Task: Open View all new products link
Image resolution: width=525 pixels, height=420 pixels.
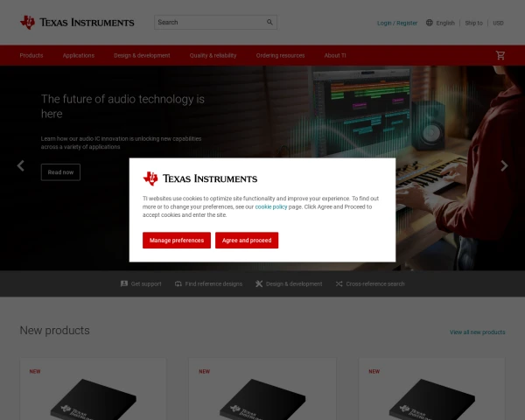Action: click(477, 332)
